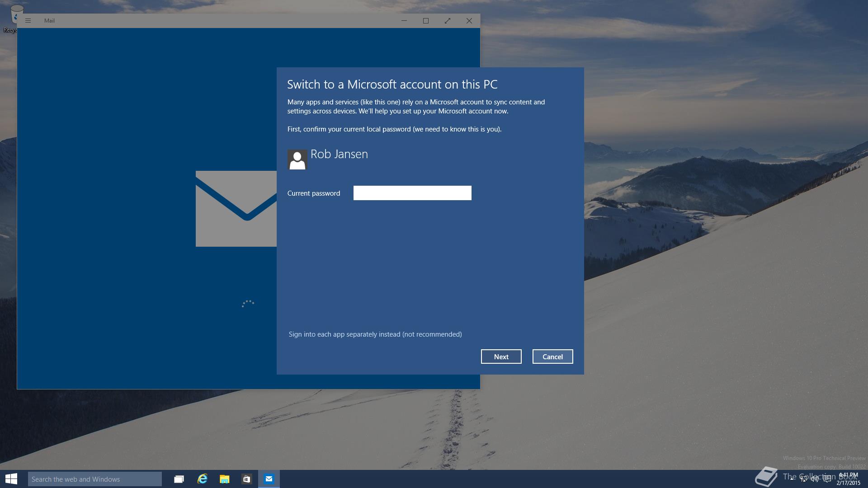This screenshot has height=488, width=868.
Task: Click the Next button
Action: [x=501, y=357]
